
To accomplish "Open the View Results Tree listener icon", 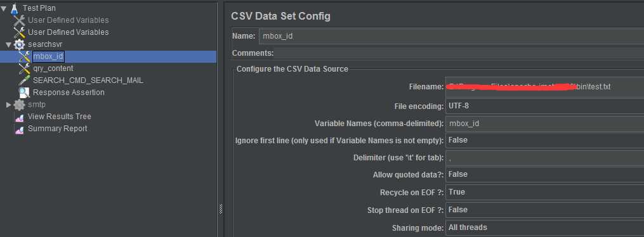I will click(19, 117).
